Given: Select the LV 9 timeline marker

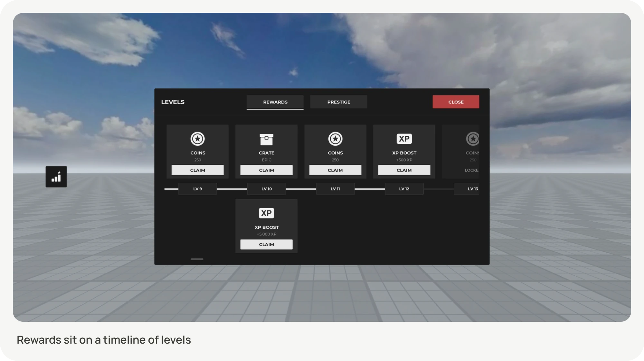Looking at the screenshot, I should 197,189.
